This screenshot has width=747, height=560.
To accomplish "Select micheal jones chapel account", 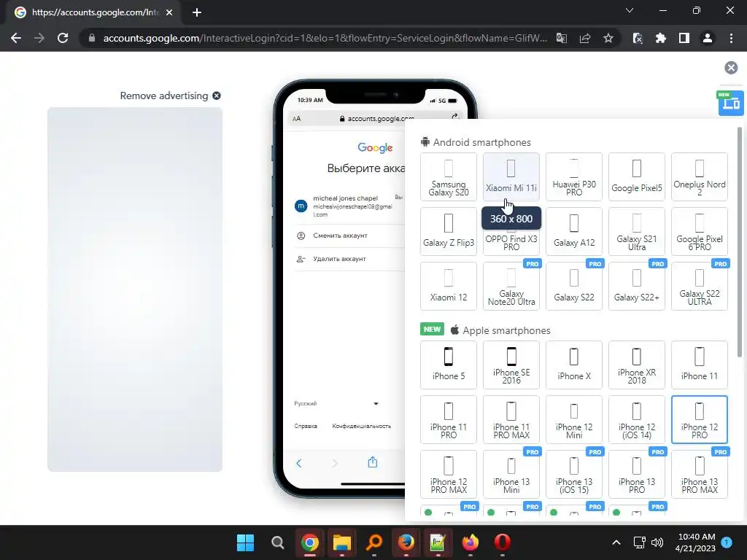I will (348, 206).
